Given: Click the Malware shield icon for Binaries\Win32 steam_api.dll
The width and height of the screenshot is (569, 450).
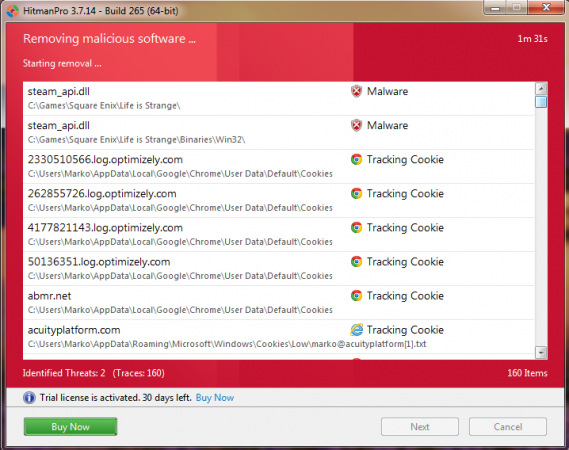Looking at the screenshot, I should [x=356, y=126].
